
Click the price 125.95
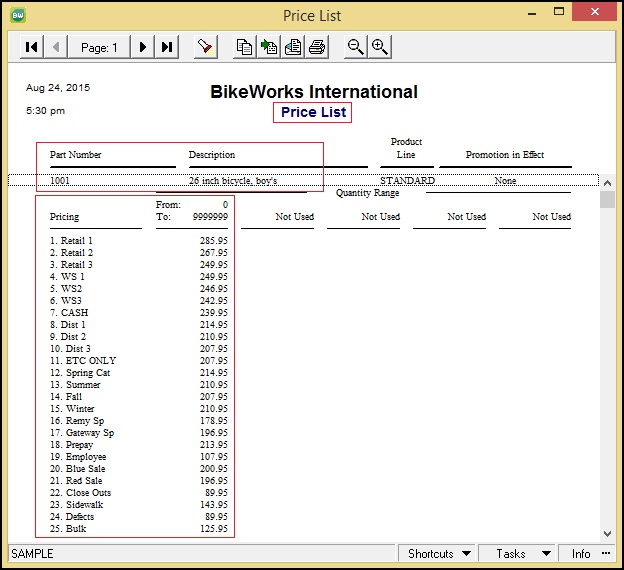[214, 529]
